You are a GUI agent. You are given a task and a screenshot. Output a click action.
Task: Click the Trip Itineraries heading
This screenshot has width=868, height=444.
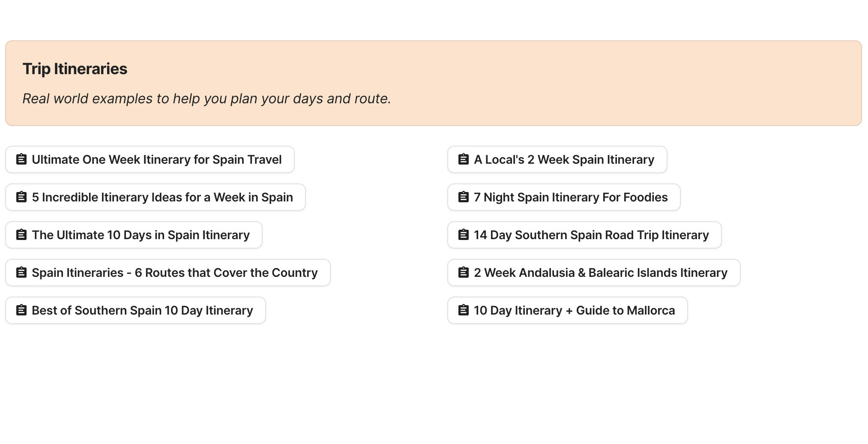tap(75, 69)
